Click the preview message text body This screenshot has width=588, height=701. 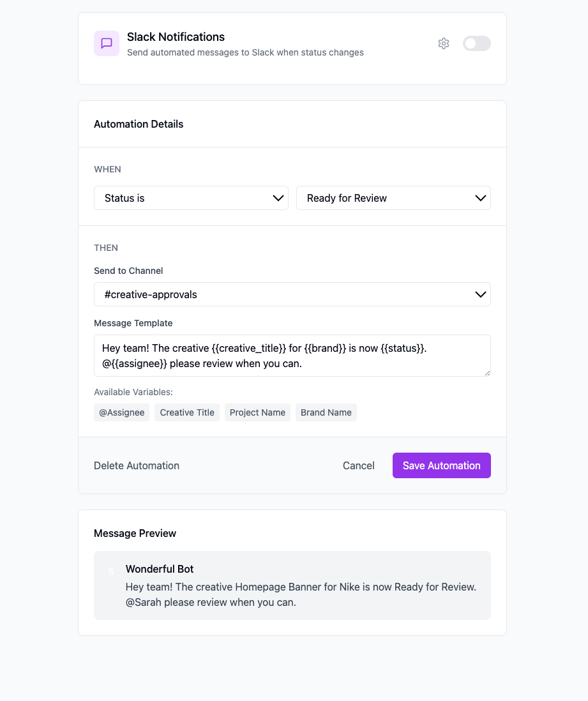coord(301,594)
